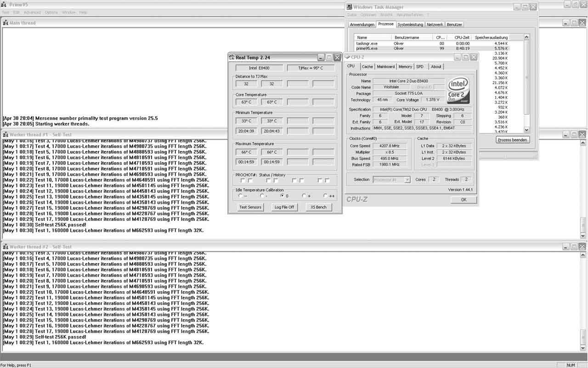Viewport: 588px width, 368px height.
Task: Open the Datei menu in Task Manager
Action: point(352,15)
